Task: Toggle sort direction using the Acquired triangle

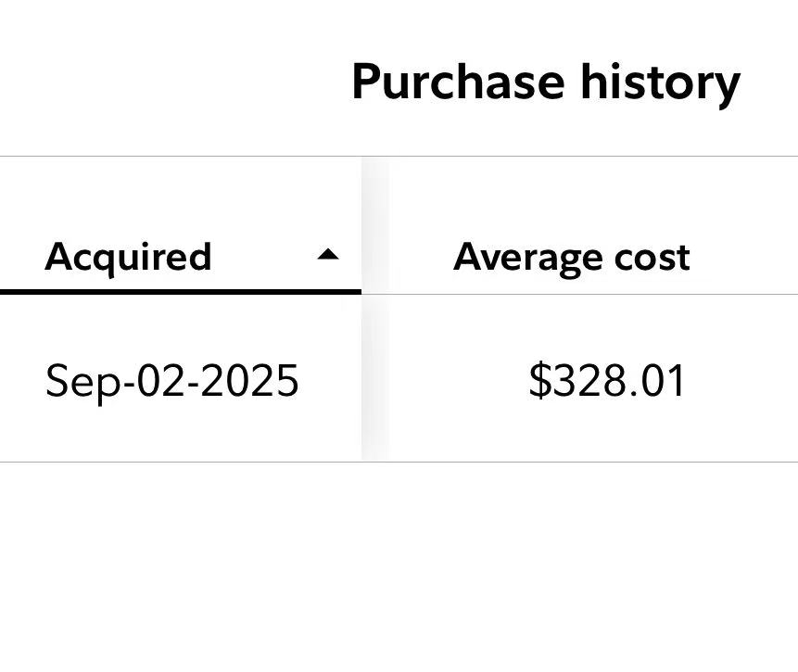Action: [x=328, y=255]
